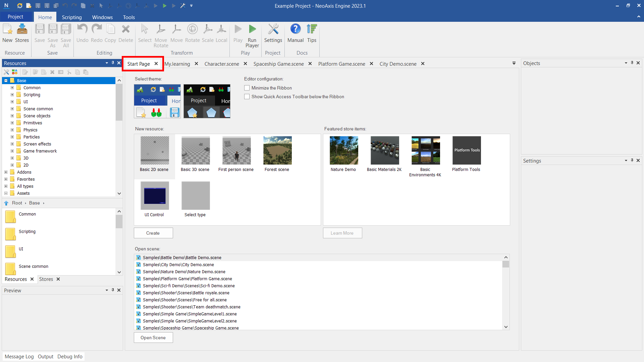This screenshot has width=644, height=362.
Task: Click the Open Scene button
Action: coord(153,338)
